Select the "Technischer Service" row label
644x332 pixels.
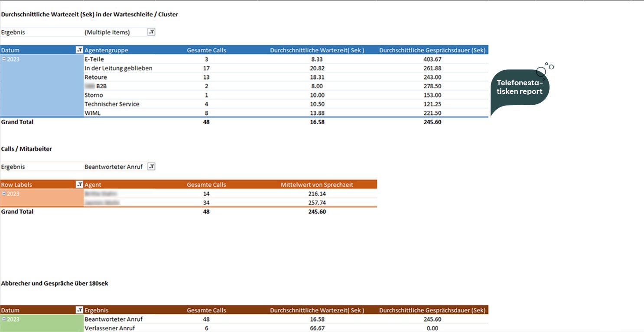[x=112, y=104]
